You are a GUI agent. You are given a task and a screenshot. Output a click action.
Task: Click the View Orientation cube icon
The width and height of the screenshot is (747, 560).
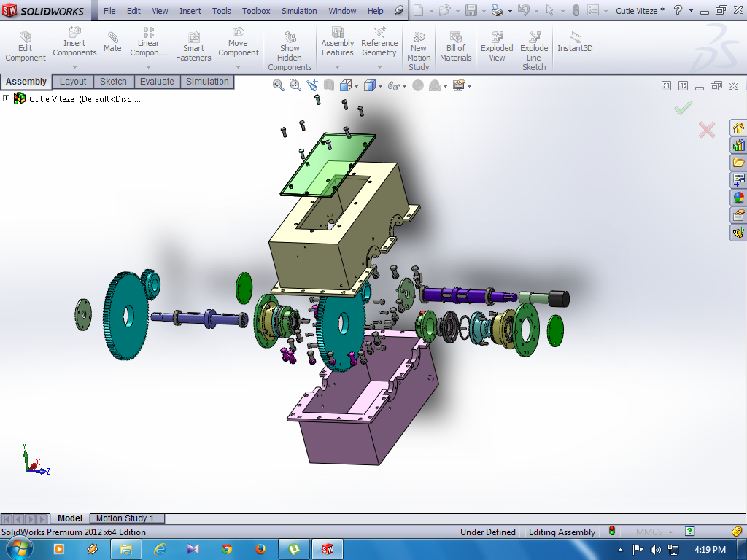345,86
